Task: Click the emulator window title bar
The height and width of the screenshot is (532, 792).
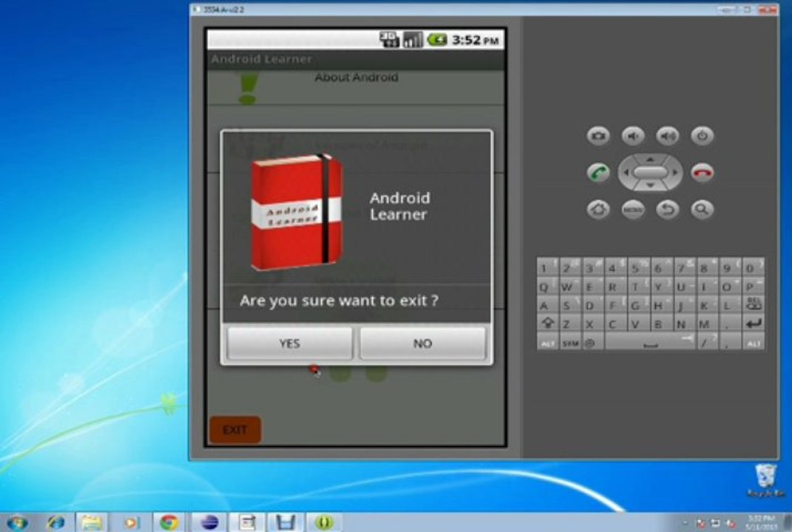Action: point(484,9)
